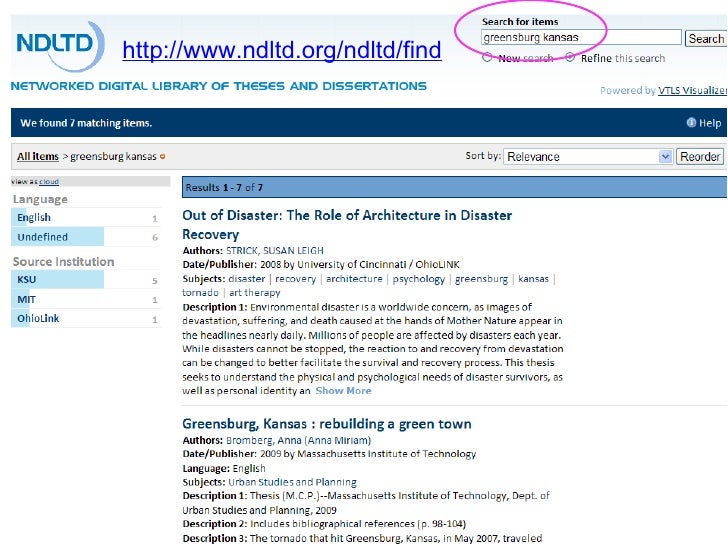
Task: Click the kansas subject link
Action: (x=533, y=279)
